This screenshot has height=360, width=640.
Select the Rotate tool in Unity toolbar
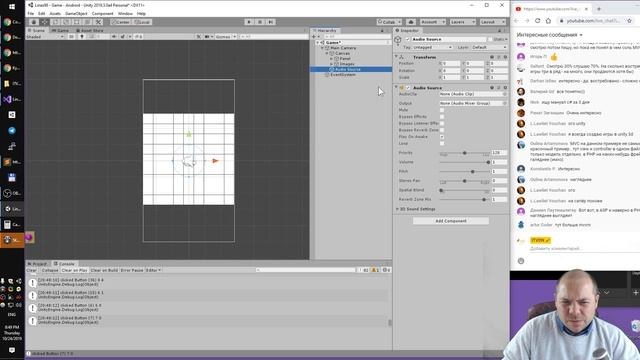coord(56,22)
